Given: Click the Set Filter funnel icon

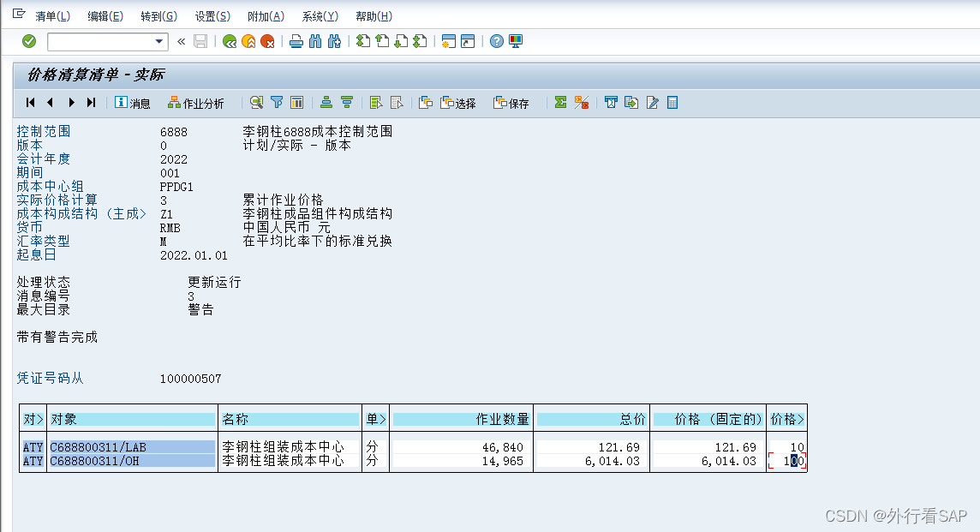Looking at the screenshot, I should coord(277,103).
